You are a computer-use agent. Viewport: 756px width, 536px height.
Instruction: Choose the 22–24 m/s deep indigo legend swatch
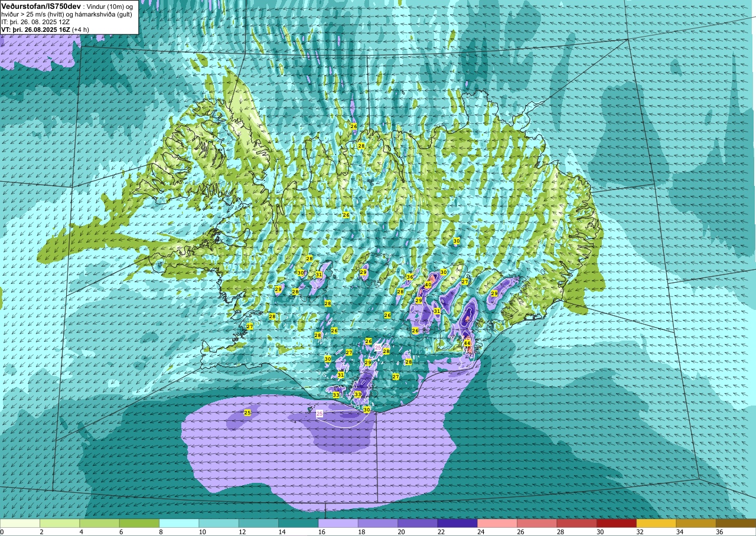point(457,523)
